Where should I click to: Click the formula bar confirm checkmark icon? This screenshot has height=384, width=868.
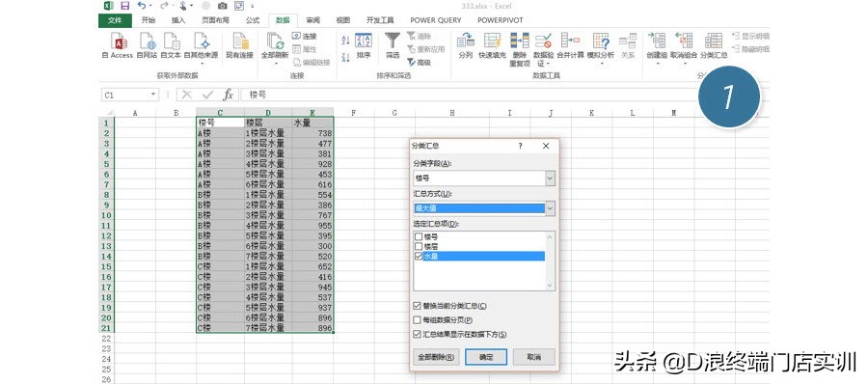(x=207, y=95)
